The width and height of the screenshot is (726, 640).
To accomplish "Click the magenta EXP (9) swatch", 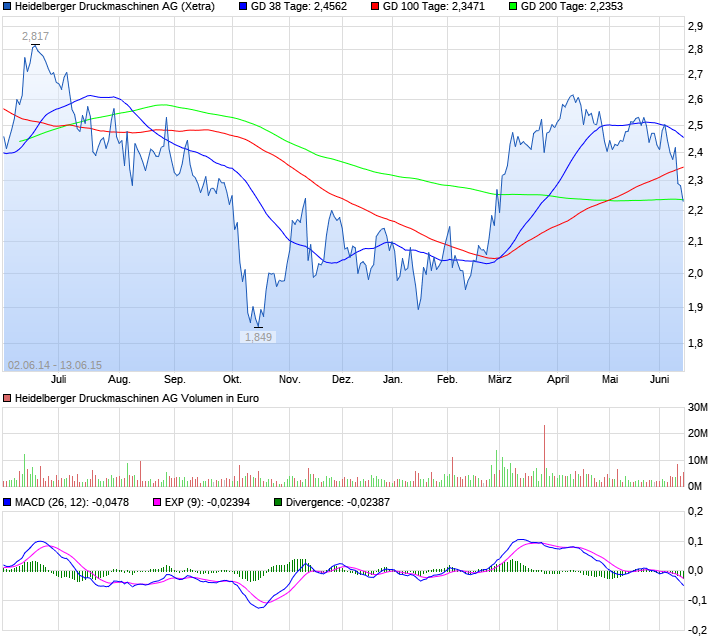I will coord(157,502).
